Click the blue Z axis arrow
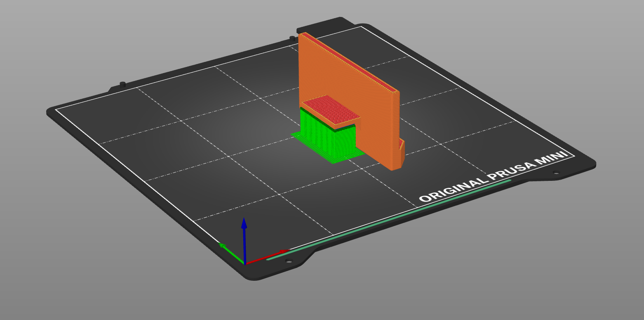Image resolution: width=644 pixels, height=320 pixels. click(x=244, y=241)
